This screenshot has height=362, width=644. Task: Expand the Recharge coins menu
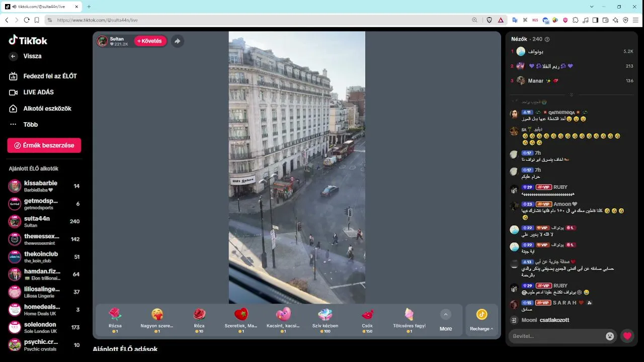point(481,320)
